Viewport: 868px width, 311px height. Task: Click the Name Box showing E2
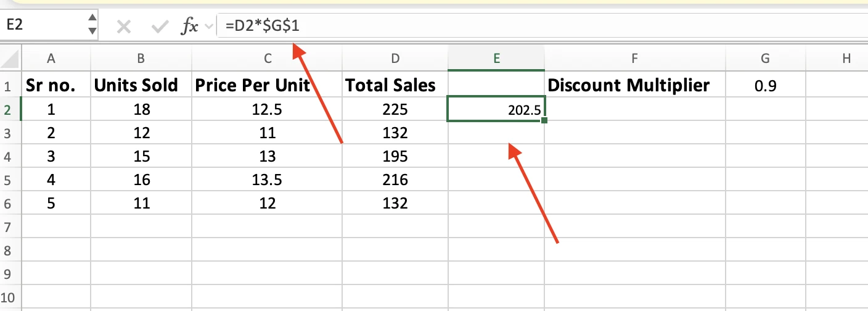click(43, 25)
